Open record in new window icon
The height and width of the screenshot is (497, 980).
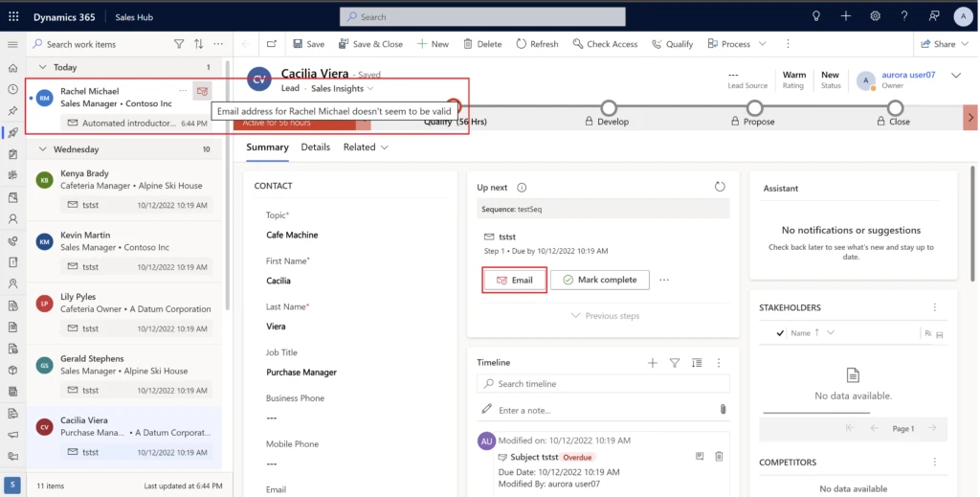(x=271, y=44)
